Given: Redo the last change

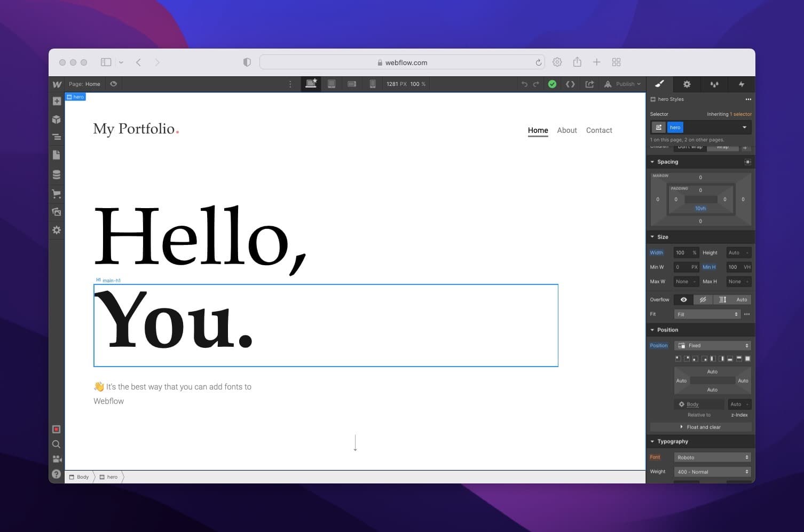Looking at the screenshot, I should [x=536, y=84].
